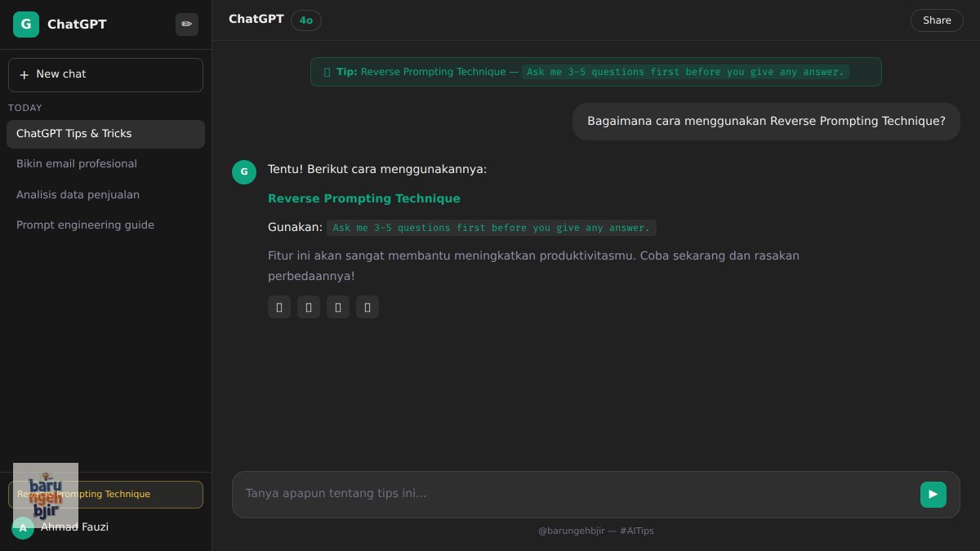Send the message with the green arrow button
This screenshot has width=980, height=551.
[x=933, y=495]
